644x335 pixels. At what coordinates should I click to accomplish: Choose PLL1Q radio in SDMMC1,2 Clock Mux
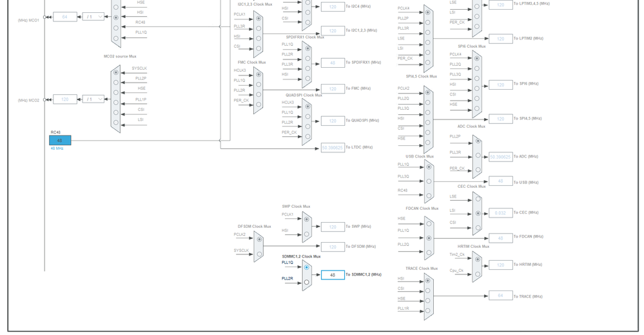pos(306,267)
